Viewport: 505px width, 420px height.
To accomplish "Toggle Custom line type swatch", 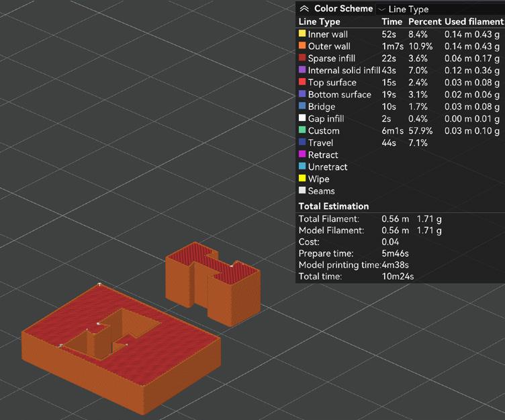I will [x=302, y=130].
